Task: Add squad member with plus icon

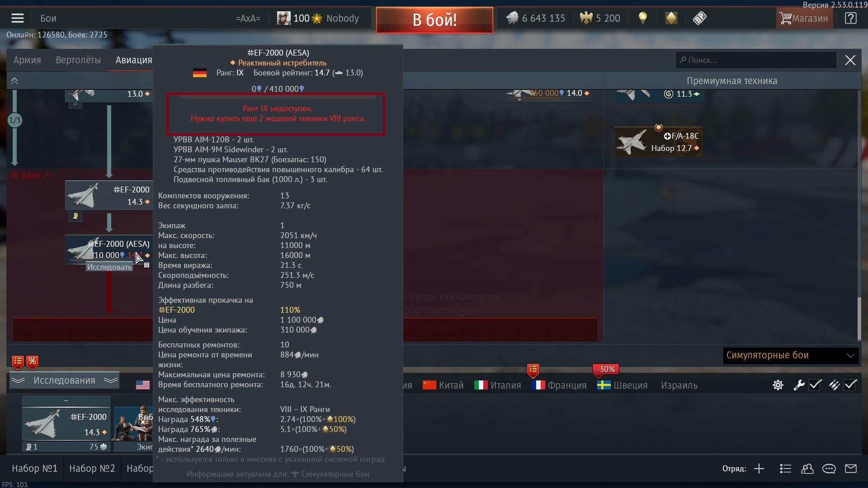Action: coord(759,469)
